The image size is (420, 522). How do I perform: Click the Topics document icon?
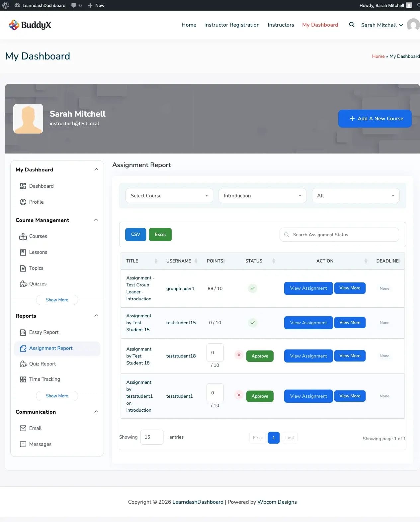coord(23,268)
